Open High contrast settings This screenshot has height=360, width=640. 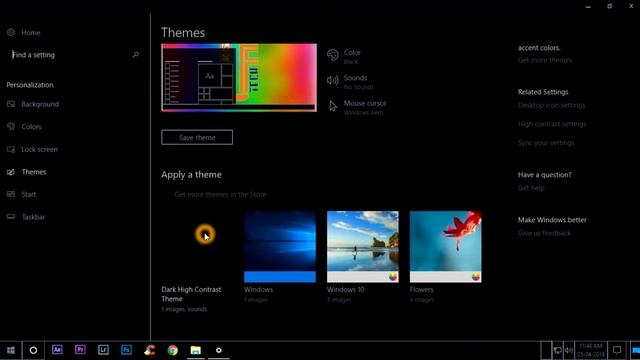tap(552, 124)
